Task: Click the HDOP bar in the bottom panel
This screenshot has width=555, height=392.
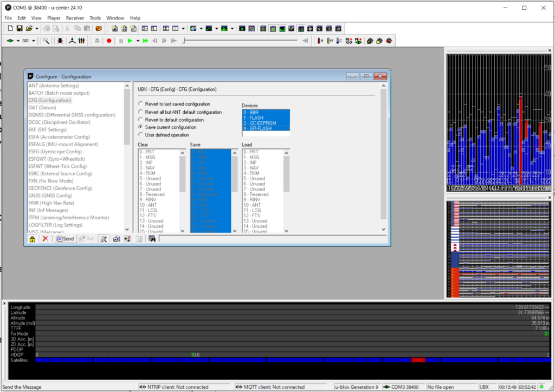Action: 293,355
